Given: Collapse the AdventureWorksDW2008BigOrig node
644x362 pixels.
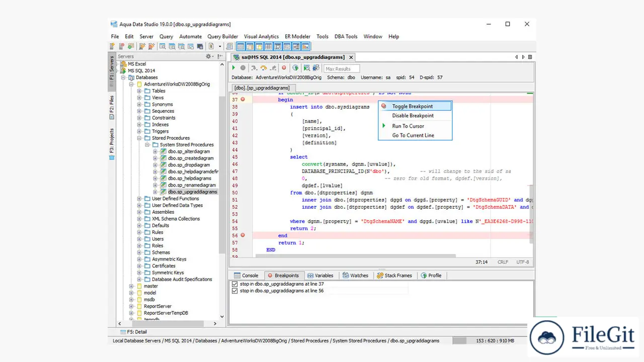Looking at the screenshot, I should pyautogui.click(x=131, y=84).
